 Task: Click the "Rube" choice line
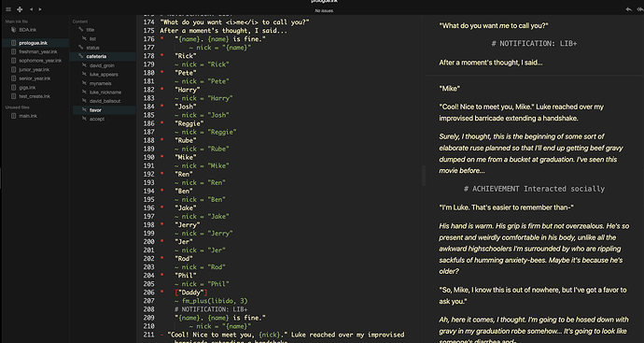click(x=185, y=140)
